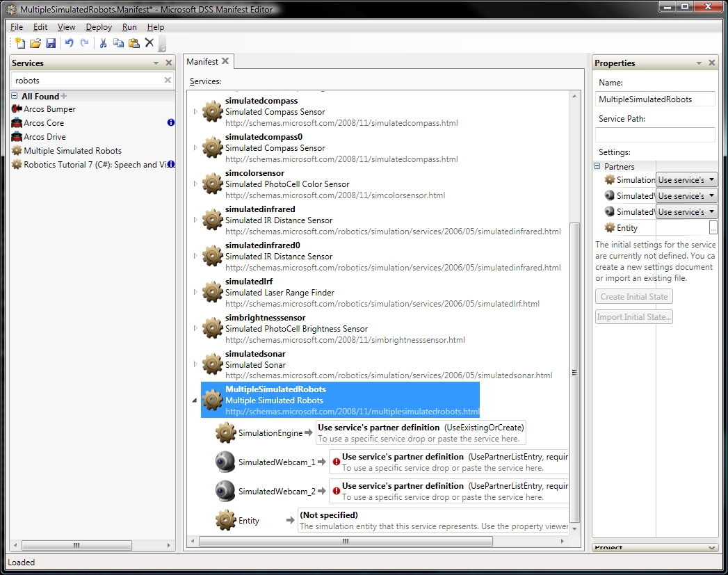This screenshot has width=728, height=575.
Task: Click the Name input field
Action: click(655, 99)
